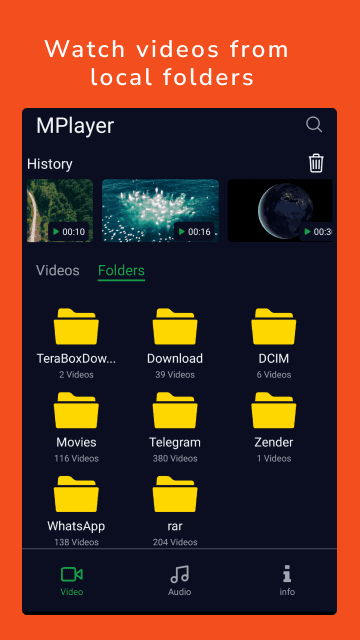Go to Audio in bottom navigation
This screenshot has width=360, height=640.
point(180,581)
